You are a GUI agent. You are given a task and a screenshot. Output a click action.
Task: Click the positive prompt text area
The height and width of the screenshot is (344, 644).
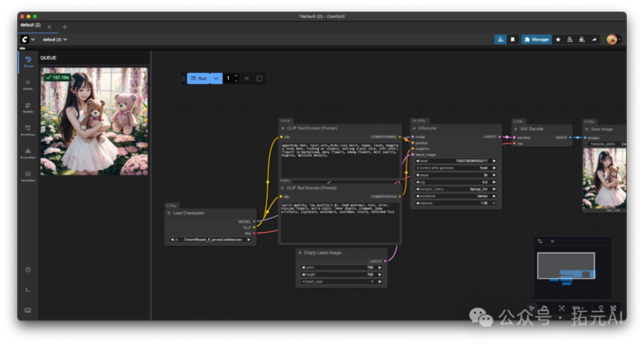340,160
